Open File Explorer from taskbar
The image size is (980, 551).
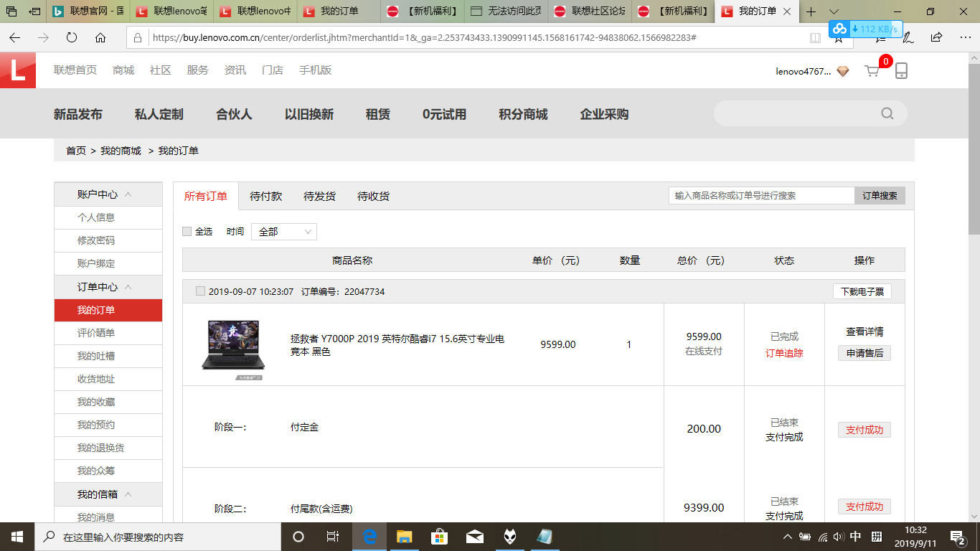pyautogui.click(x=405, y=537)
